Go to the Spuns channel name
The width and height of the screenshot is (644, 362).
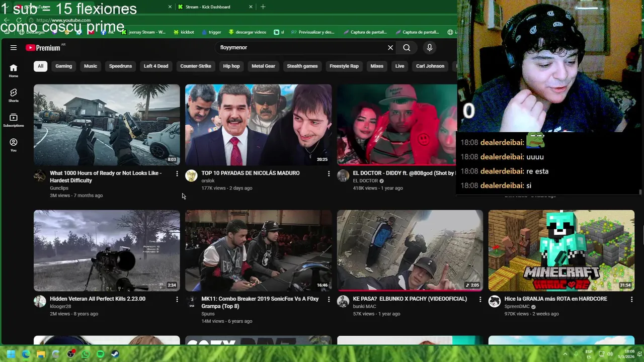click(x=208, y=314)
